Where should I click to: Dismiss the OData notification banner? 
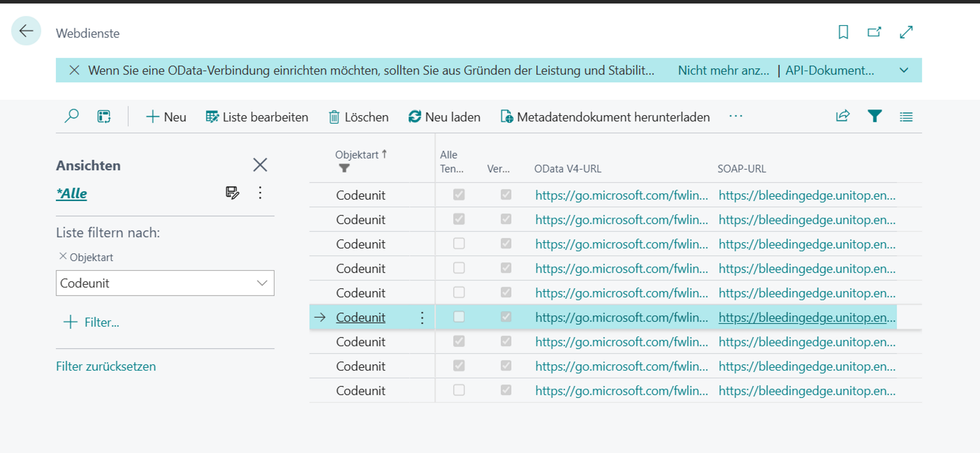[x=74, y=70]
